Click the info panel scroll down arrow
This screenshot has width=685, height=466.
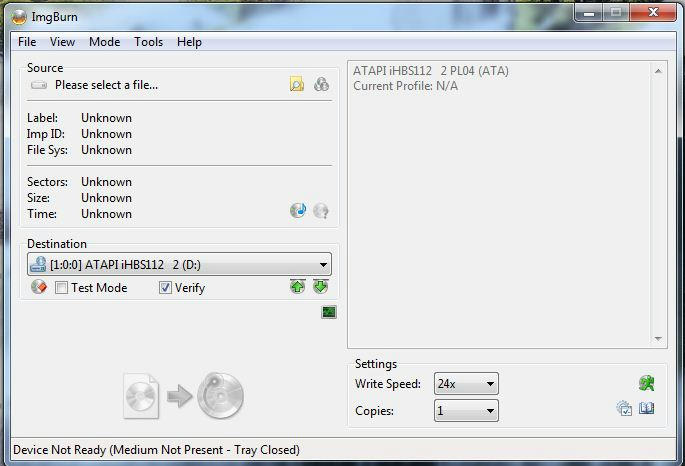[658, 339]
